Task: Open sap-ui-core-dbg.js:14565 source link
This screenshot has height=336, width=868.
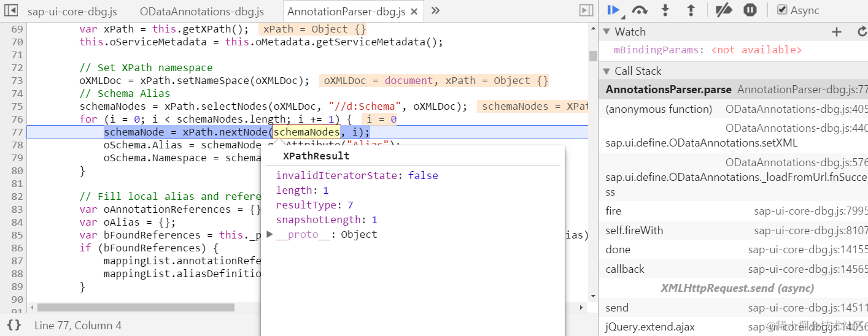Action: click(808, 269)
